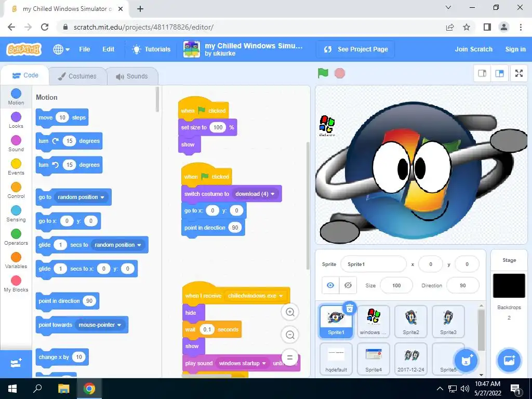Select the 2017-12-24 sprite thumbnail
Screen dimensions: 532x399
[411, 359]
